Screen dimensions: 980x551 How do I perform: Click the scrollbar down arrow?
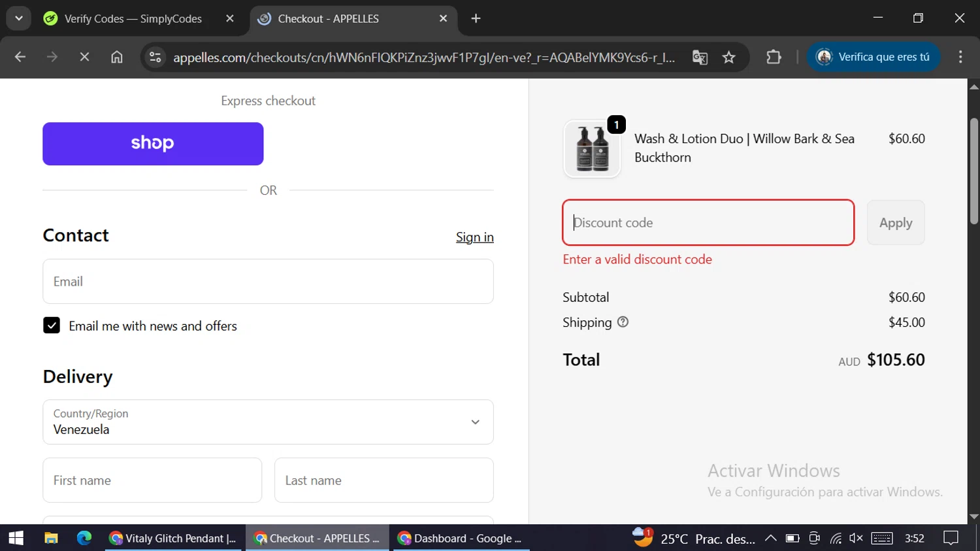point(973,516)
